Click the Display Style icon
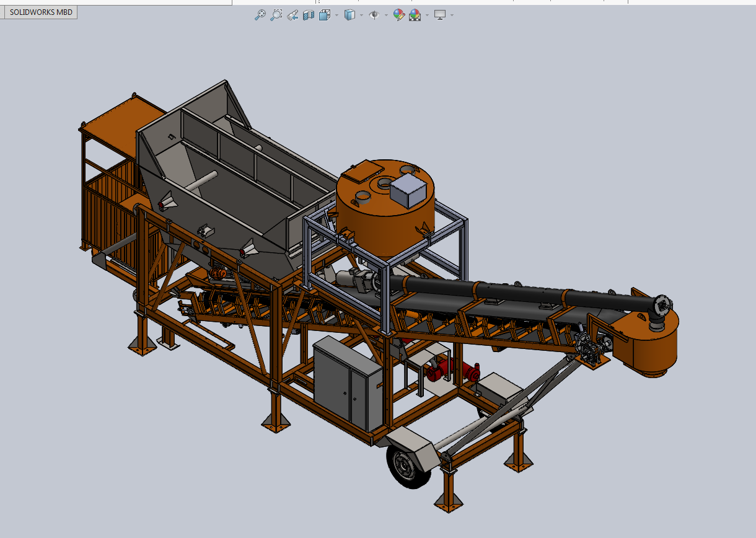The width and height of the screenshot is (756, 538). tap(350, 15)
